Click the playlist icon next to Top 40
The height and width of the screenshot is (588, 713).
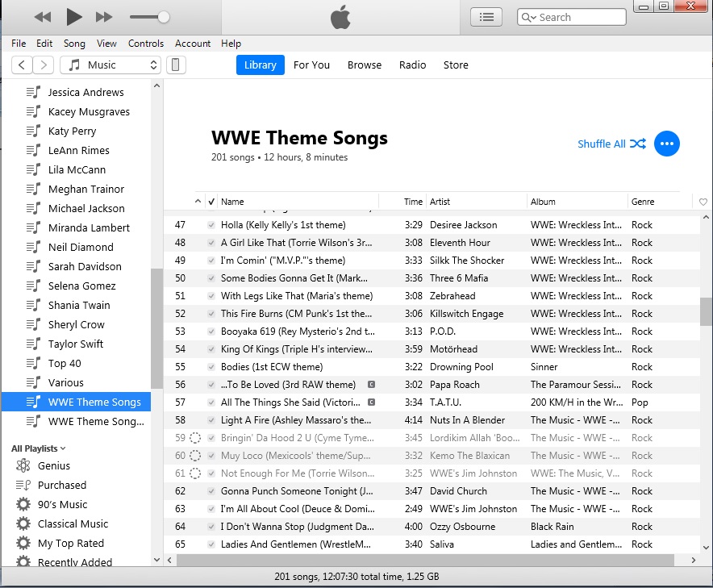tap(33, 363)
